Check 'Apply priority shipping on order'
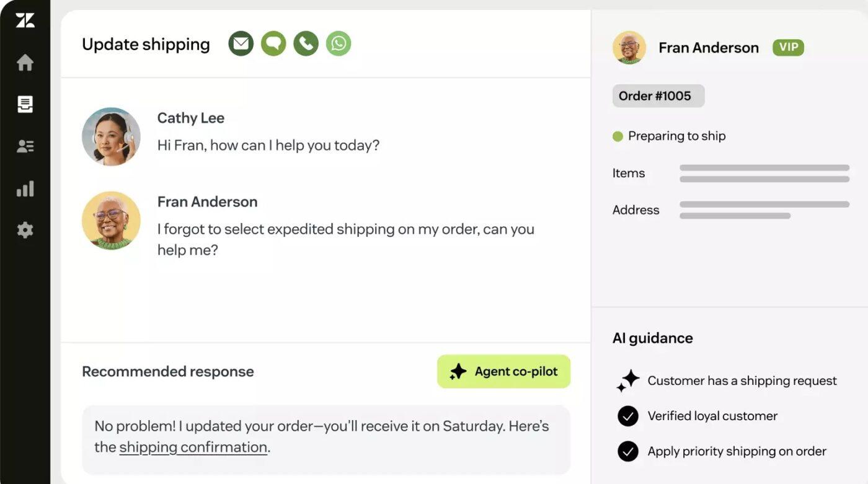 click(627, 451)
